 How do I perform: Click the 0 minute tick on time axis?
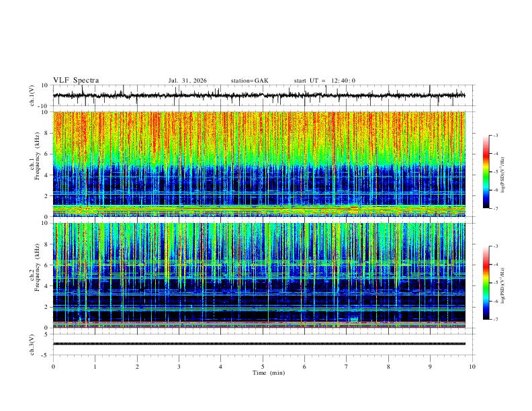[x=53, y=367]
